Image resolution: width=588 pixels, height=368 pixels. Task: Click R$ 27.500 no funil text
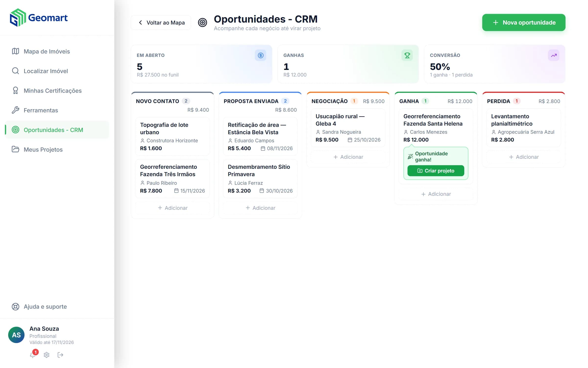pyautogui.click(x=158, y=75)
